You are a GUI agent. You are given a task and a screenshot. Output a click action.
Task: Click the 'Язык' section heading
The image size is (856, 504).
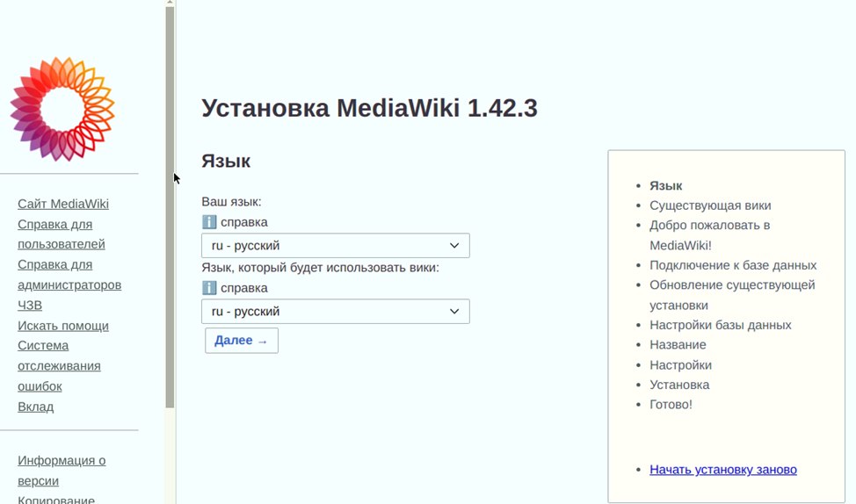(226, 161)
